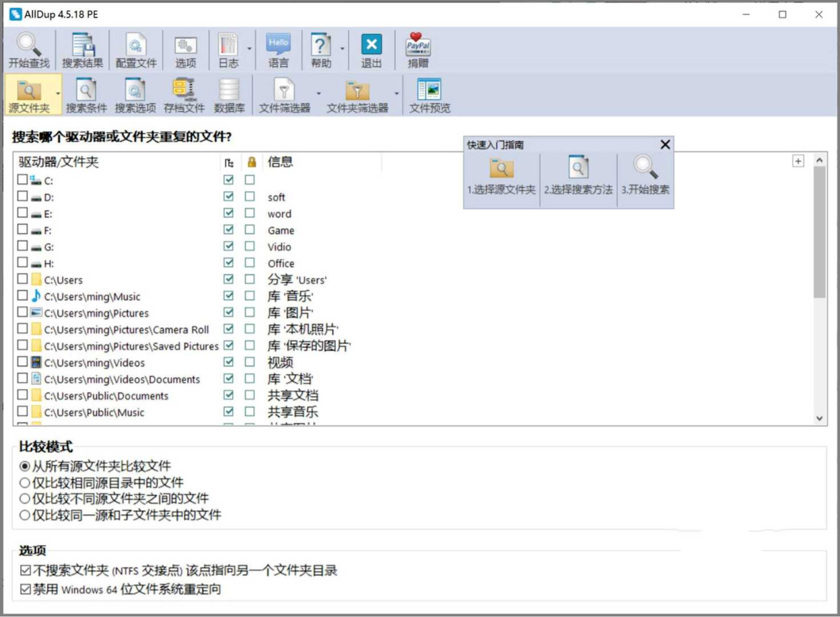Viewport: 840px width, 617px height.
Task: Toggle lock checkbox for the F: row
Action: pos(250,230)
